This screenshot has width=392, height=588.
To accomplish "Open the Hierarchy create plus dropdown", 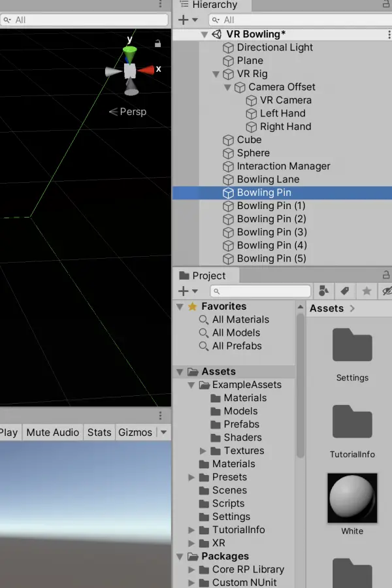I will tap(188, 20).
